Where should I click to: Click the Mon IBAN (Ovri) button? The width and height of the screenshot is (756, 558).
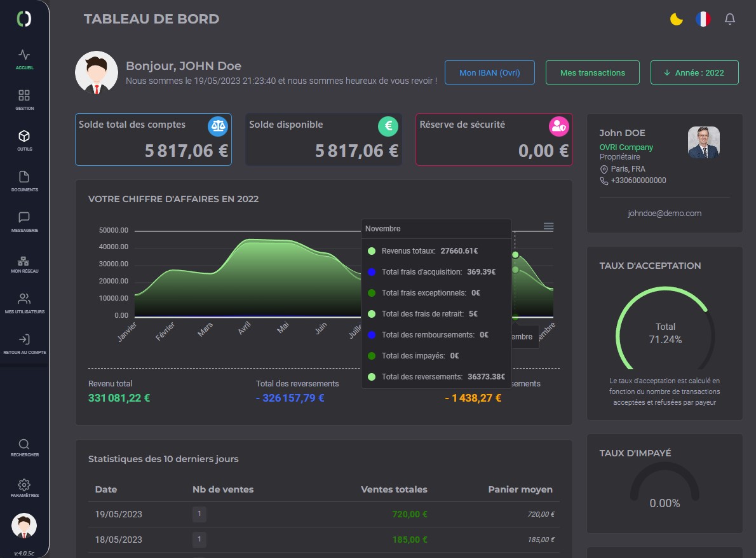[489, 72]
